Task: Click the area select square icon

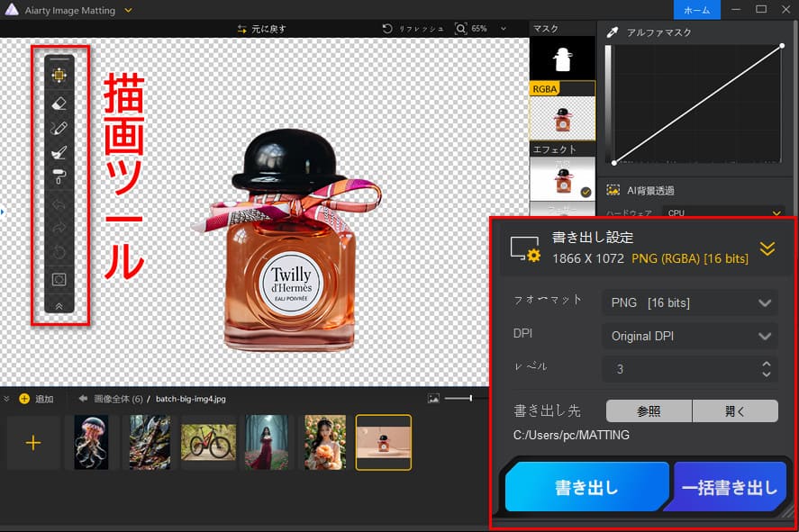Action: click(59, 279)
